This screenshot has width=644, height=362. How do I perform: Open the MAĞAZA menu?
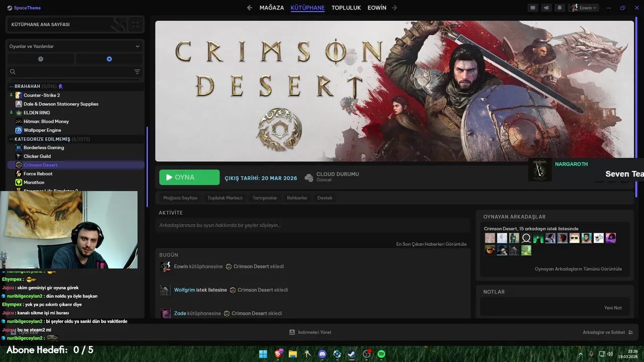click(x=272, y=8)
